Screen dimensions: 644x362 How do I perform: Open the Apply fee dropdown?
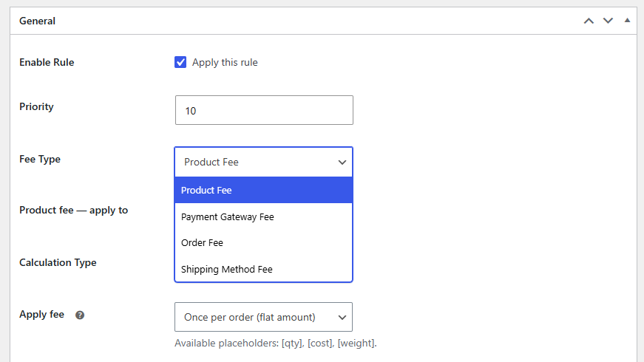coord(264,317)
